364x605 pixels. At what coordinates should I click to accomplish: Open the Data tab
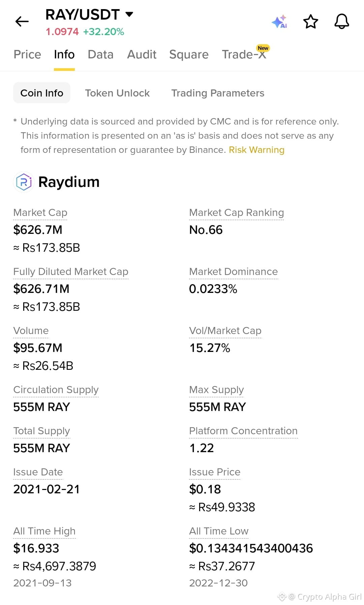pyautogui.click(x=100, y=54)
